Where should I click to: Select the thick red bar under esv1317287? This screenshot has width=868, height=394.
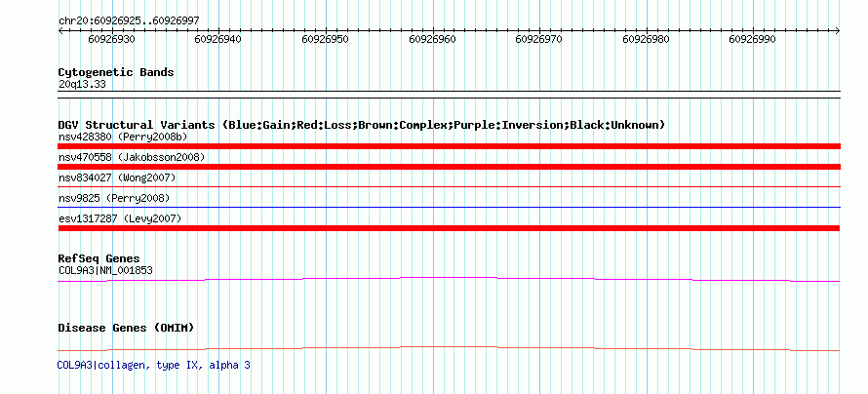tap(449, 228)
